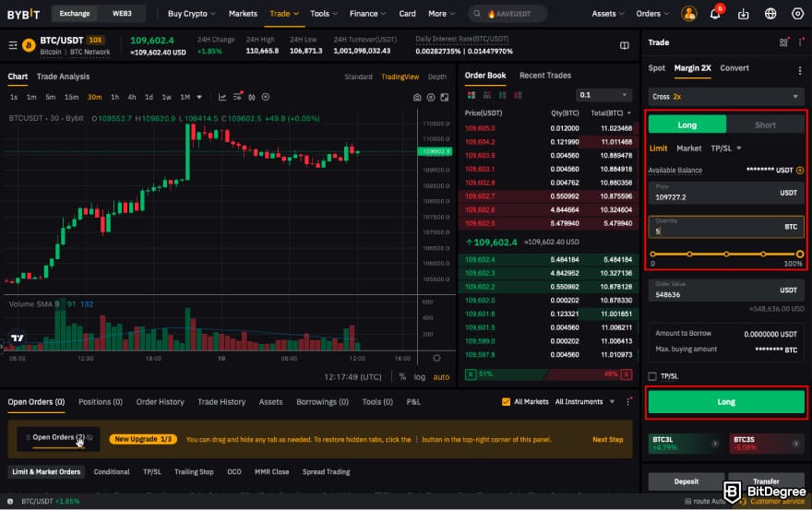Viewport: 812px width, 510px height.
Task: Switch to Recent Trades tab
Action: click(545, 76)
